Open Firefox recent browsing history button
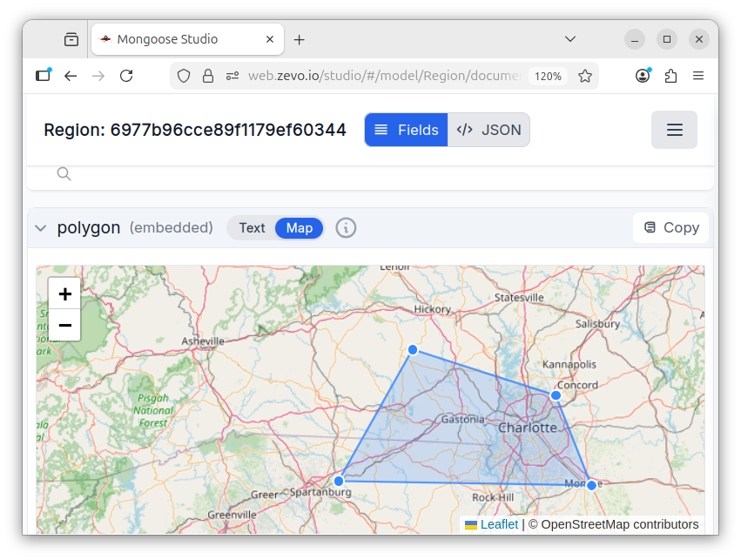 pyautogui.click(x=71, y=39)
